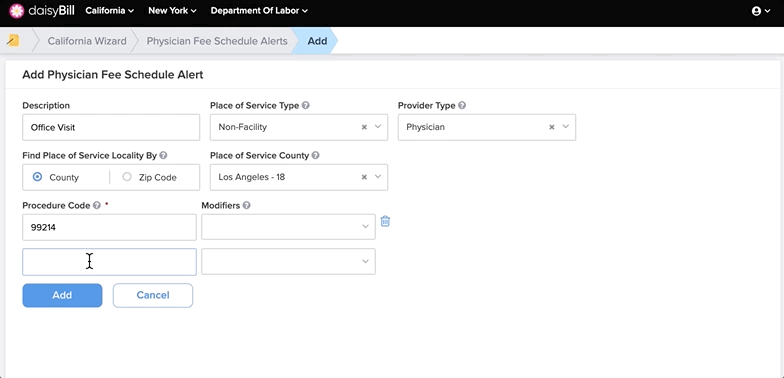The width and height of the screenshot is (784, 378).
Task: Open the user account profile icon
Action: click(x=756, y=11)
